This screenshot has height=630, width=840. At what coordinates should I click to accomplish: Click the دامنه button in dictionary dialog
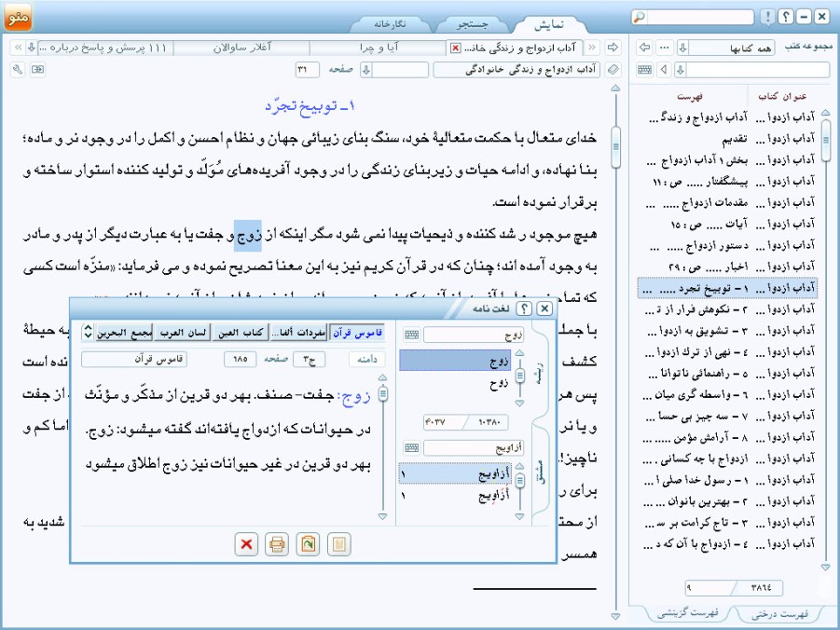click(366, 359)
